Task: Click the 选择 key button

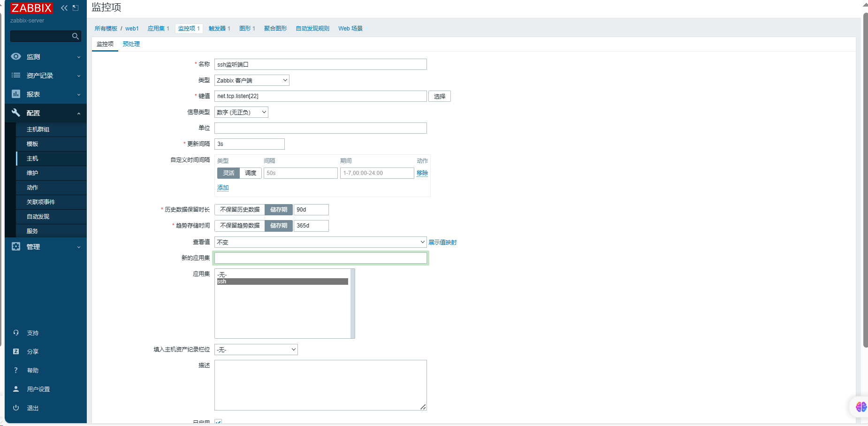Action: (440, 96)
